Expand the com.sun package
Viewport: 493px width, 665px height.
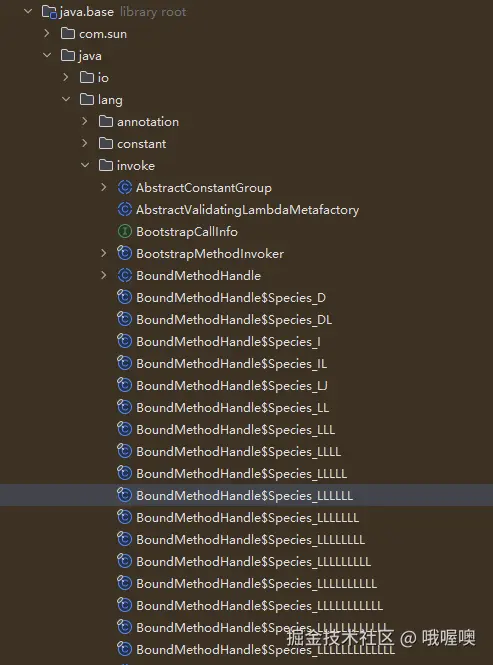click(x=47, y=33)
